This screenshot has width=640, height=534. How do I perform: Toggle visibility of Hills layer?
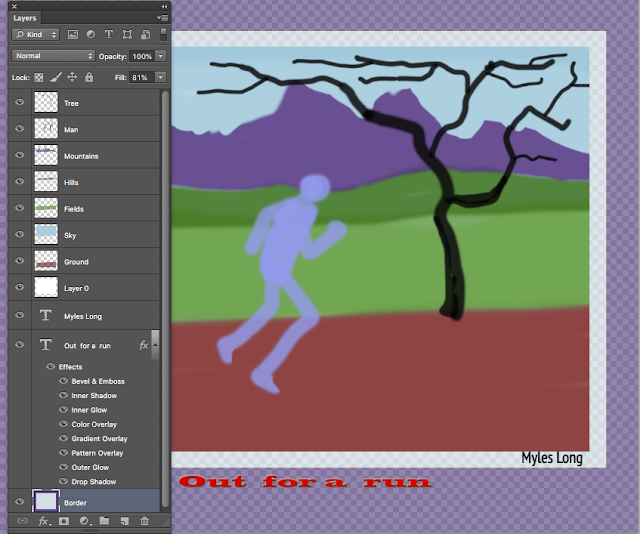pyautogui.click(x=20, y=181)
